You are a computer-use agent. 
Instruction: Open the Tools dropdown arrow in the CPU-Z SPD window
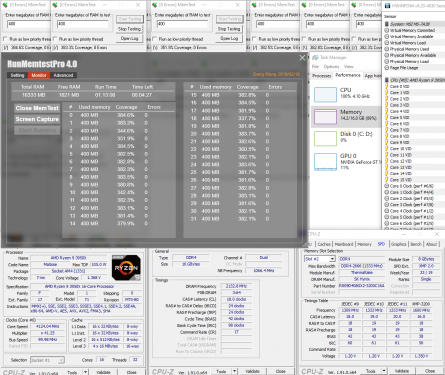(384, 371)
